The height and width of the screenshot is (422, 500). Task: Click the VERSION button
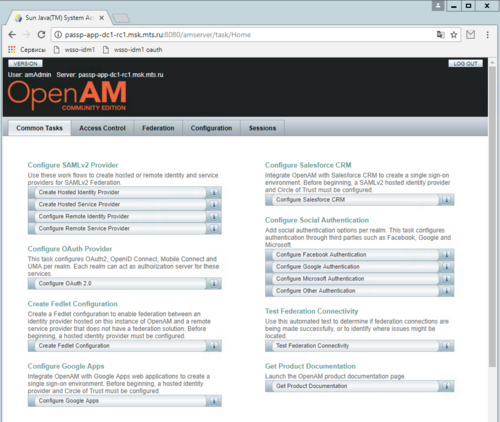[x=25, y=63]
